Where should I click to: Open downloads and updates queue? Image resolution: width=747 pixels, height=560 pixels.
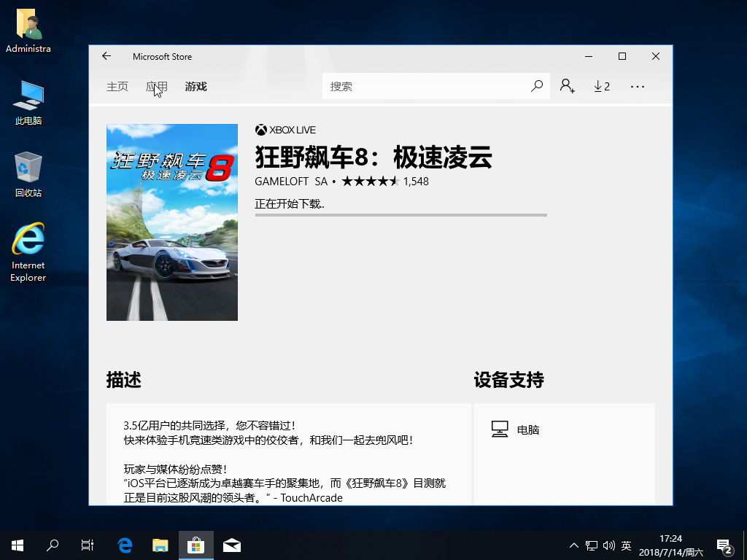[x=602, y=86]
